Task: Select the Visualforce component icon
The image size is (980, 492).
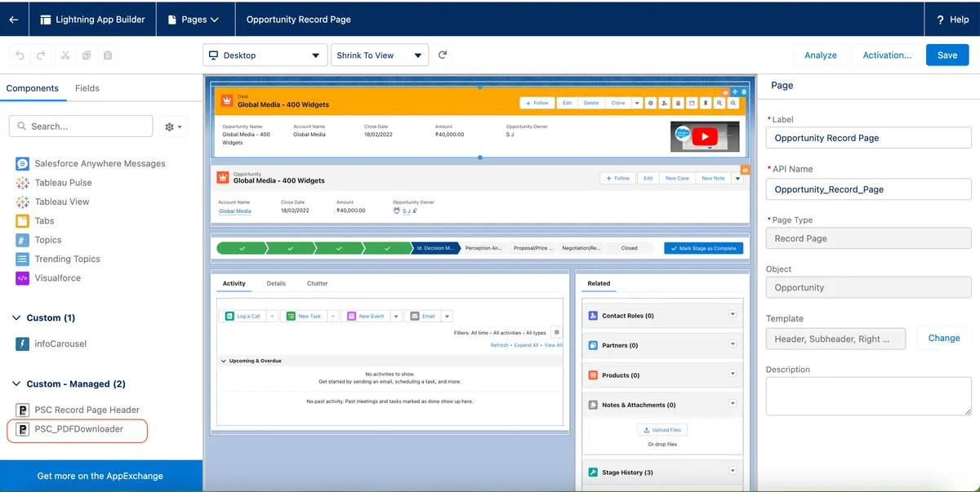Action: pyautogui.click(x=22, y=277)
